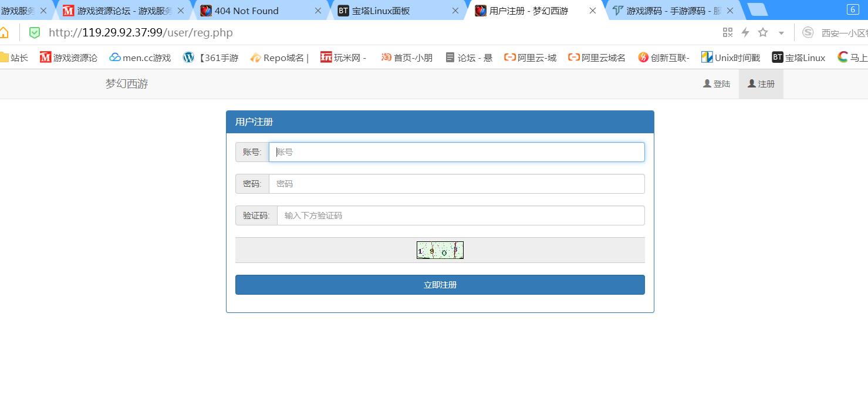Click the tab count indicator showing 6
The width and height of the screenshot is (868, 401).
point(853,9)
